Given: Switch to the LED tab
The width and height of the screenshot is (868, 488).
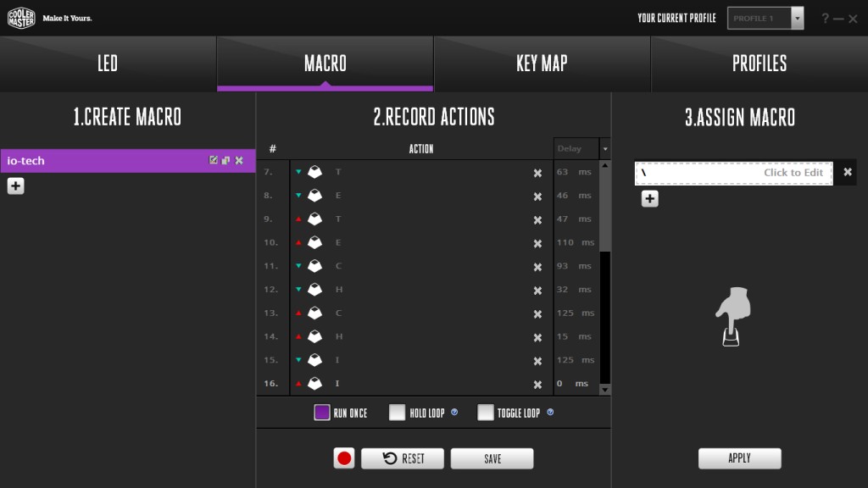Looking at the screenshot, I should [108, 64].
